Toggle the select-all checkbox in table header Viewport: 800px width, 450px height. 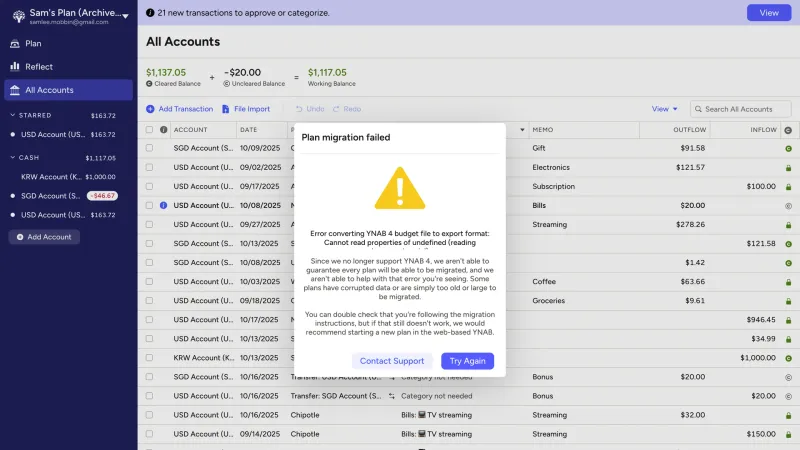[x=149, y=130]
